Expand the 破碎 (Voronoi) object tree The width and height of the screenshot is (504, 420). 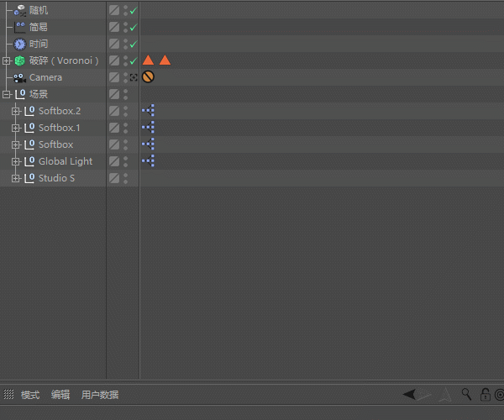6,60
